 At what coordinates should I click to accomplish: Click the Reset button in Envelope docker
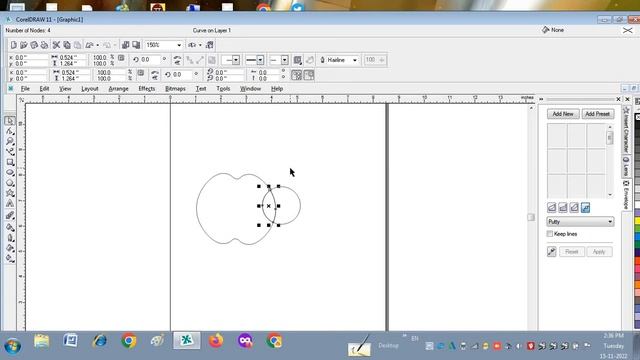pos(571,252)
